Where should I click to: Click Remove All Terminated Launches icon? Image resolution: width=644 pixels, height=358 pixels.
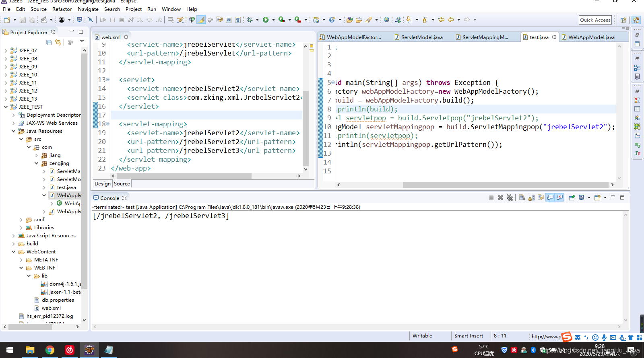[x=510, y=198]
